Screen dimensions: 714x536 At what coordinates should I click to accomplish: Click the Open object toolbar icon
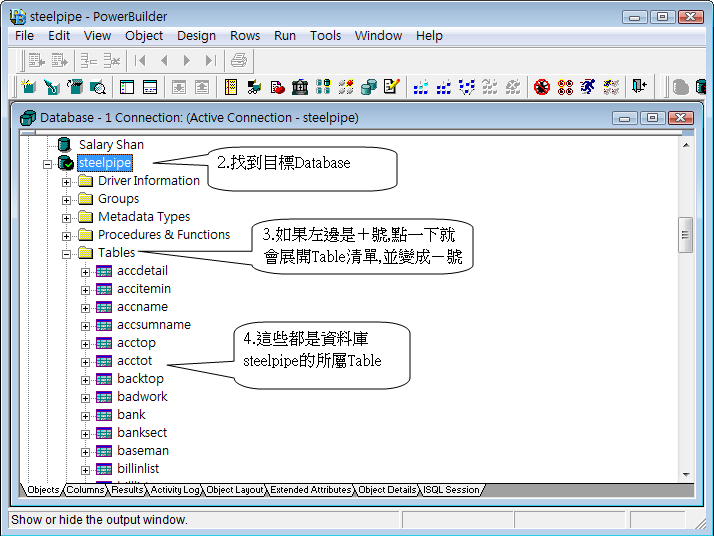coord(75,87)
